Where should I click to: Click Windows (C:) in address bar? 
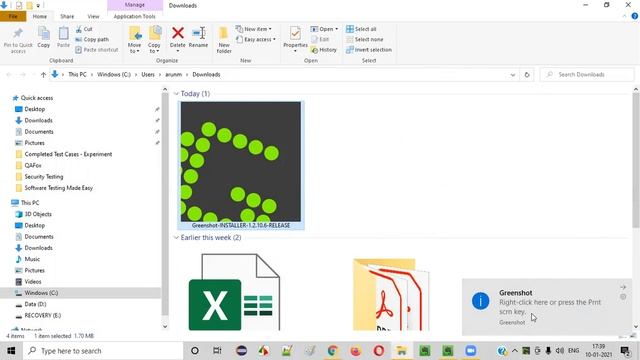click(x=114, y=75)
